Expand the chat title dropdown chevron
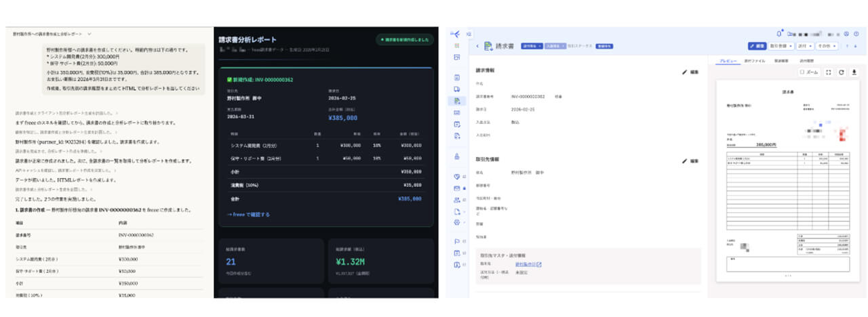This screenshot has height=317, width=868. tap(90, 33)
